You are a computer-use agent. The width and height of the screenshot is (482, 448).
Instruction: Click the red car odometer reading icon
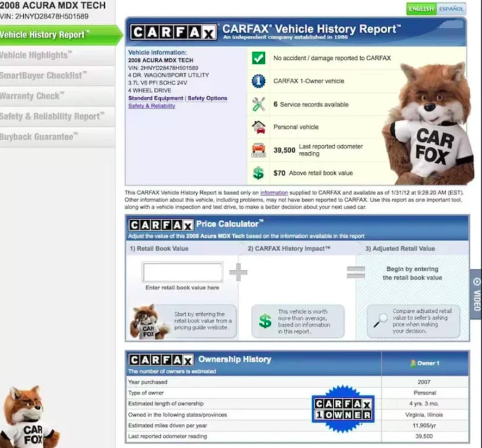(x=258, y=150)
